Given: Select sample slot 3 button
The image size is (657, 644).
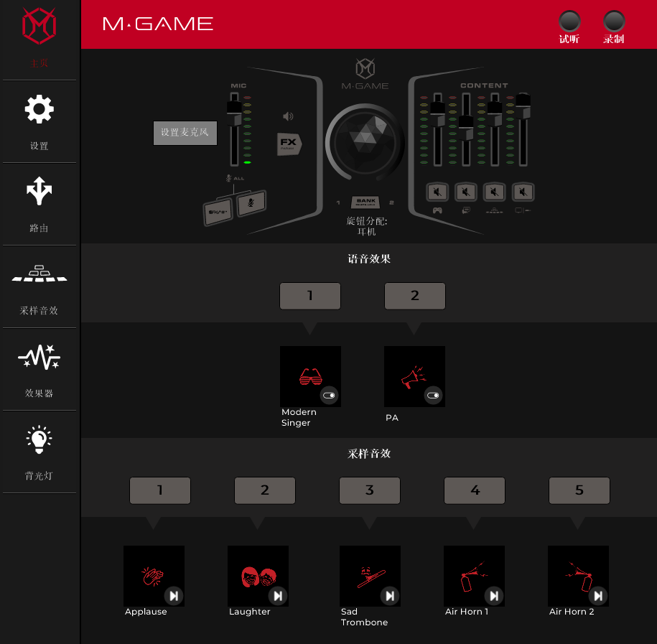Looking at the screenshot, I should [x=370, y=490].
